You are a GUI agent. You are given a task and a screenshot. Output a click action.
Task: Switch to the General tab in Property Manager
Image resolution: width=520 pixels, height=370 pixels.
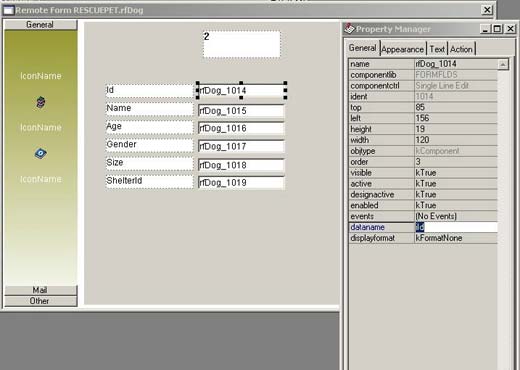pos(362,48)
